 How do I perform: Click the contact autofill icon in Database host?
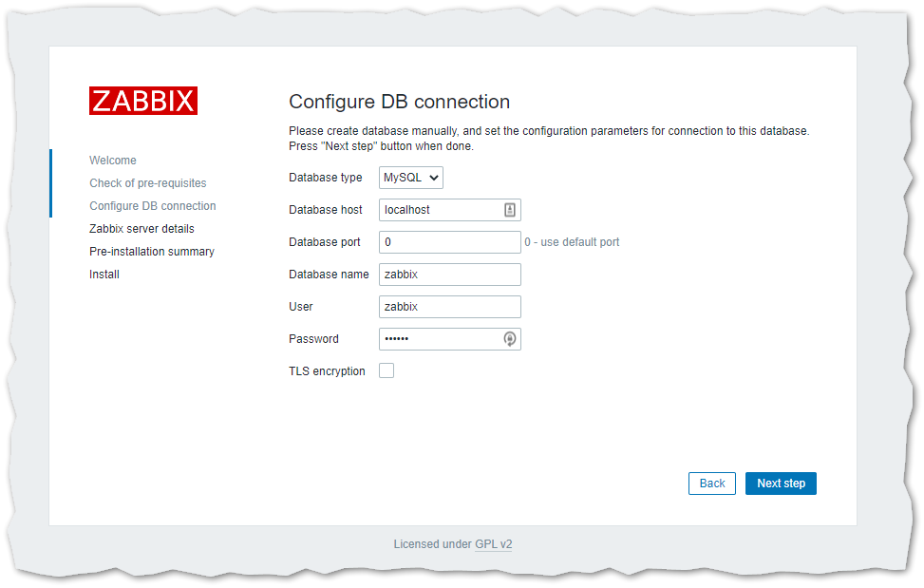510,210
